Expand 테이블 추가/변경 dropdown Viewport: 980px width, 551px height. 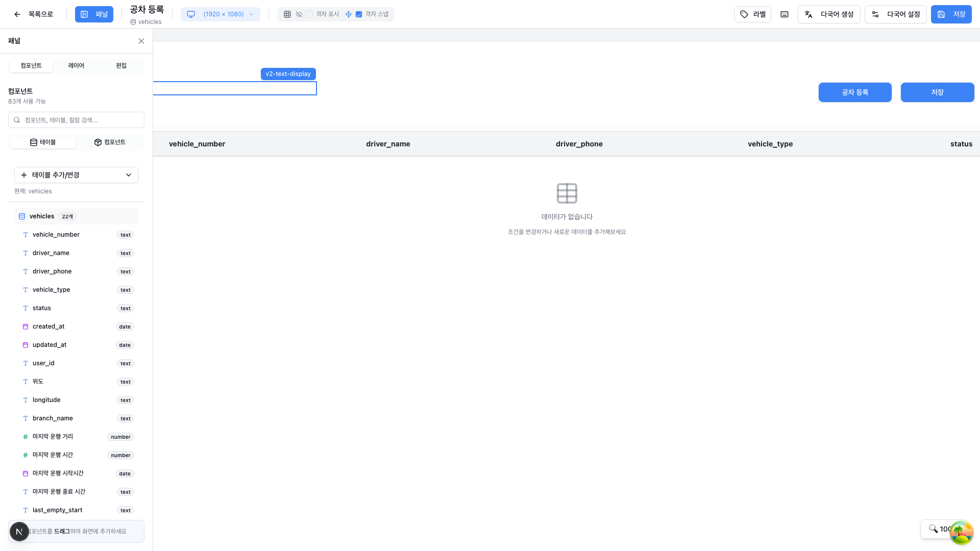(76, 175)
